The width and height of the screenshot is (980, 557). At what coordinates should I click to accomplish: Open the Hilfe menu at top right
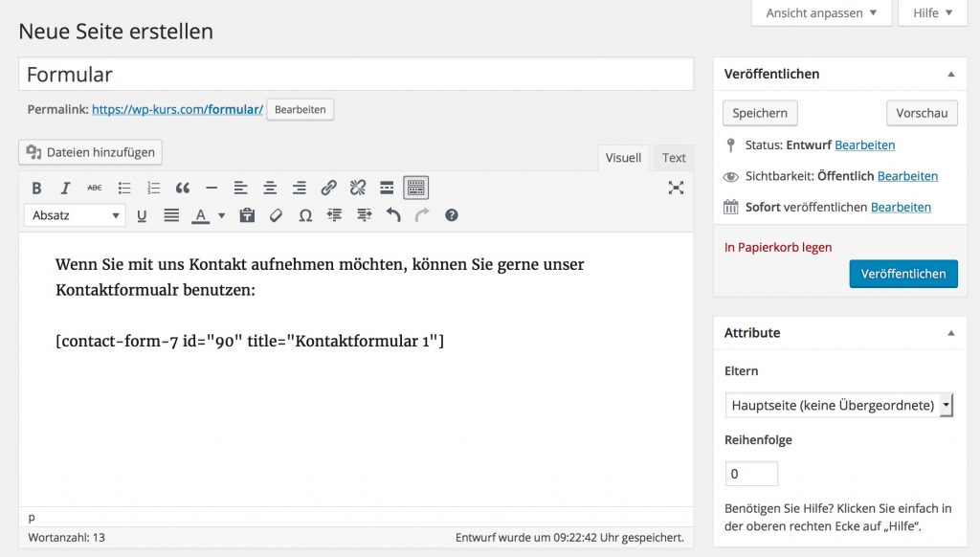pyautogui.click(x=931, y=12)
